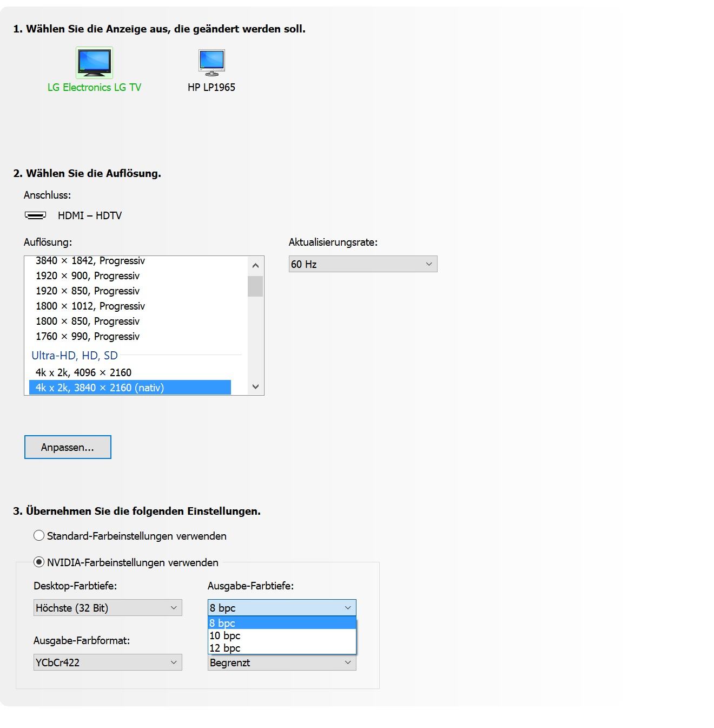Click the Anpassen... button
This screenshot has height=728, width=714.
[x=68, y=447]
